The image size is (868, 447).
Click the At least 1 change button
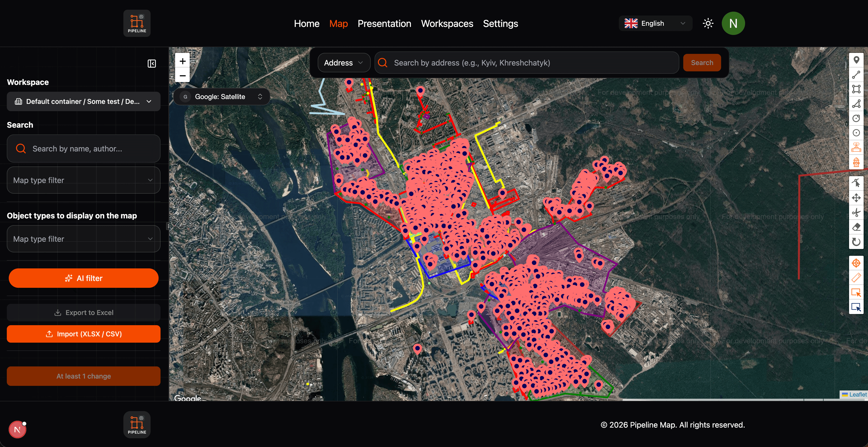[84, 376]
